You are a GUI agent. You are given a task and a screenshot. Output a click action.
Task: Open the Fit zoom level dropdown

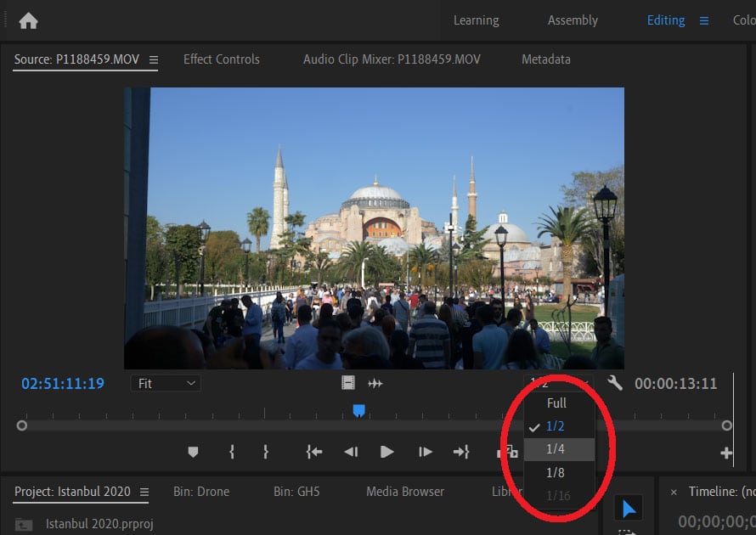click(x=166, y=383)
